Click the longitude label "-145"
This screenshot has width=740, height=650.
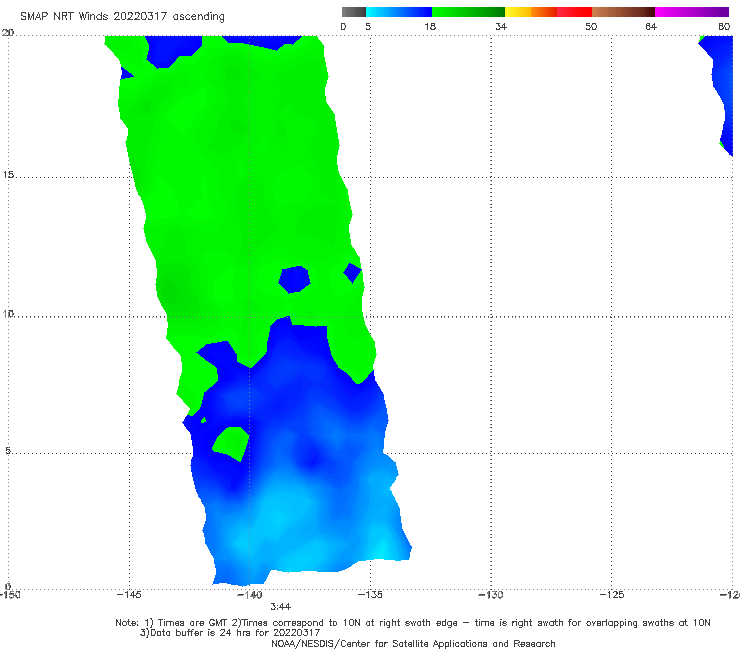[x=129, y=595]
